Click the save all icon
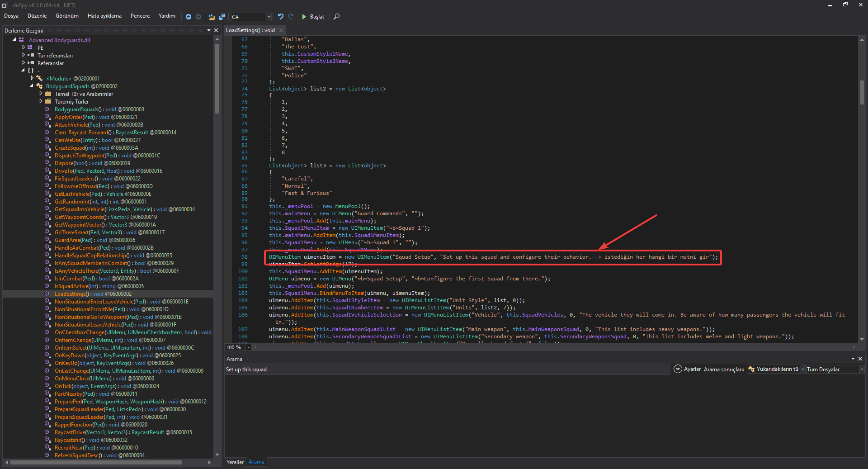The image size is (868, 469). (222, 17)
